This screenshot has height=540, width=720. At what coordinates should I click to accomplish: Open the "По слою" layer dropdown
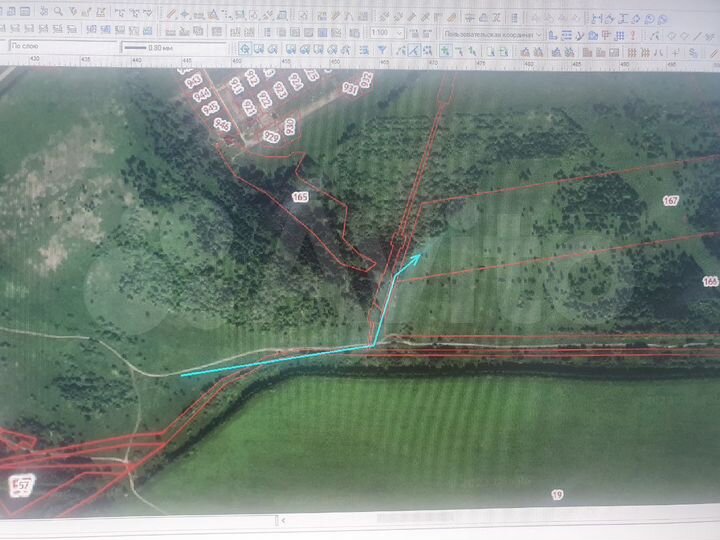click(x=60, y=48)
